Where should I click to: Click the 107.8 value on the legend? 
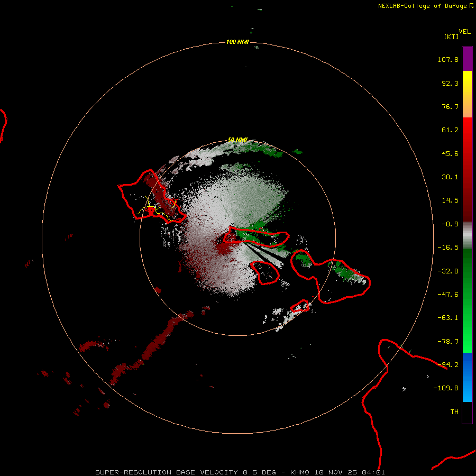448,59
